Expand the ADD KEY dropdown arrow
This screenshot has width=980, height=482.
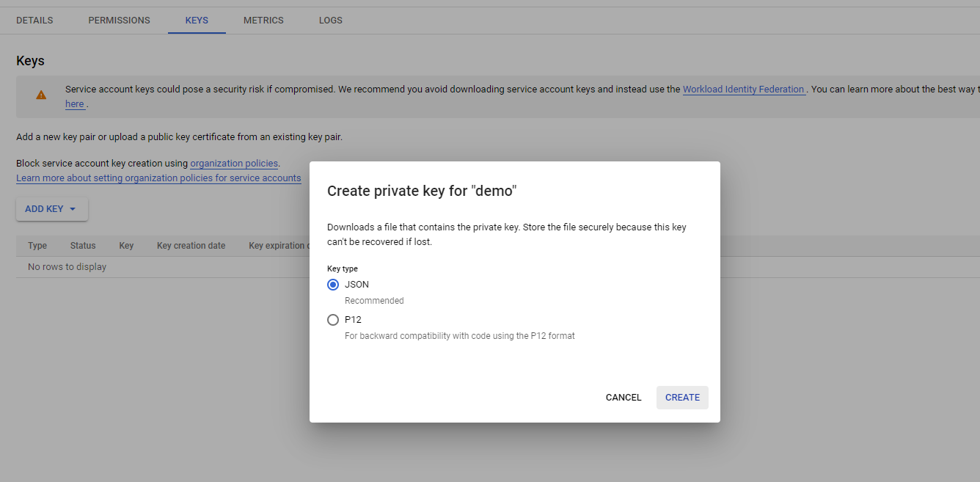73,209
